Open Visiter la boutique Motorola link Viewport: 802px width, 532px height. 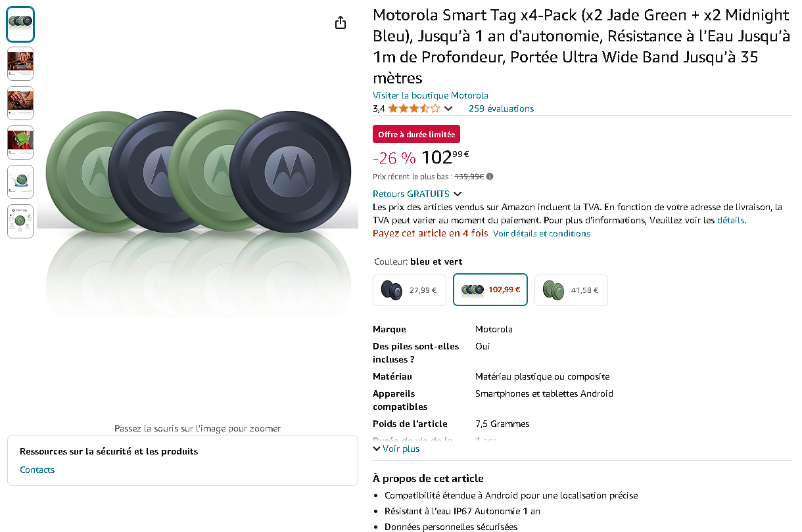coord(430,95)
